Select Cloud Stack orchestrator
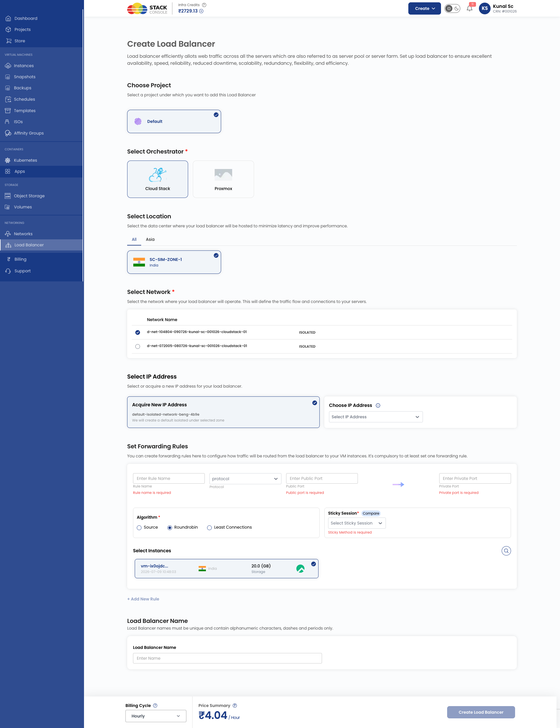This screenshot has width=560, height=728. (x=157, y=179)
